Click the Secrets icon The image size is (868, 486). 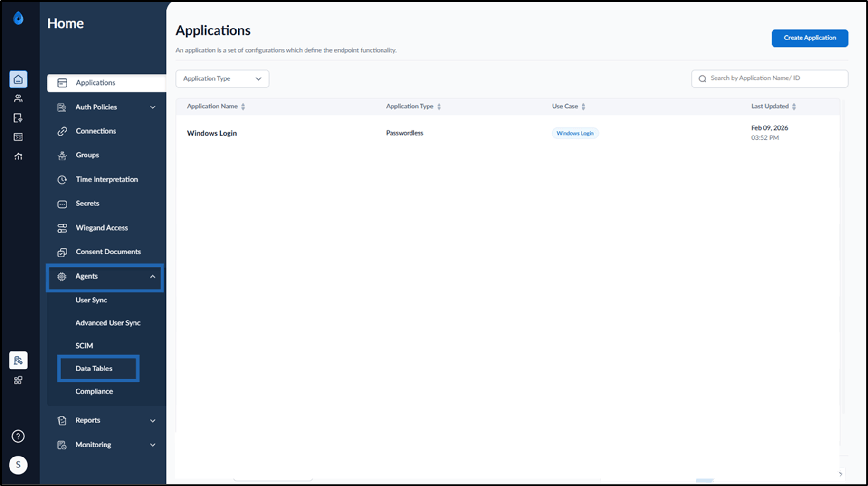click(x=62, y=204)
